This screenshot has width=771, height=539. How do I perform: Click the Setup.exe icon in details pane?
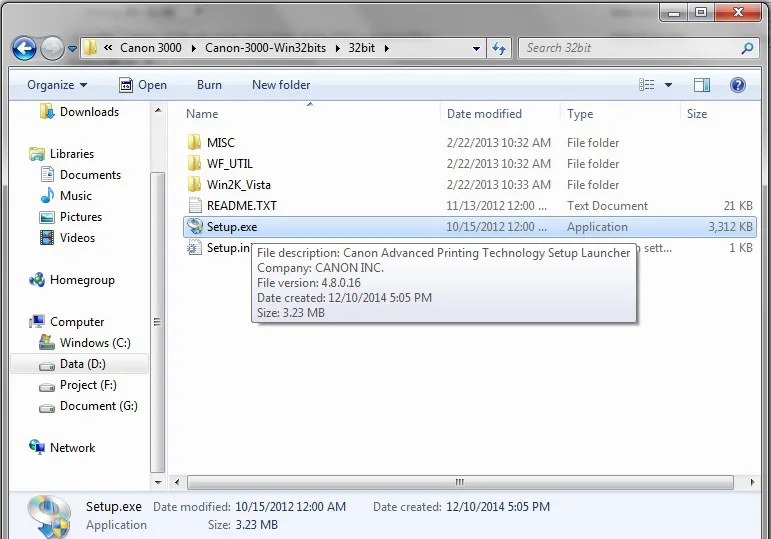pos(49,517)
